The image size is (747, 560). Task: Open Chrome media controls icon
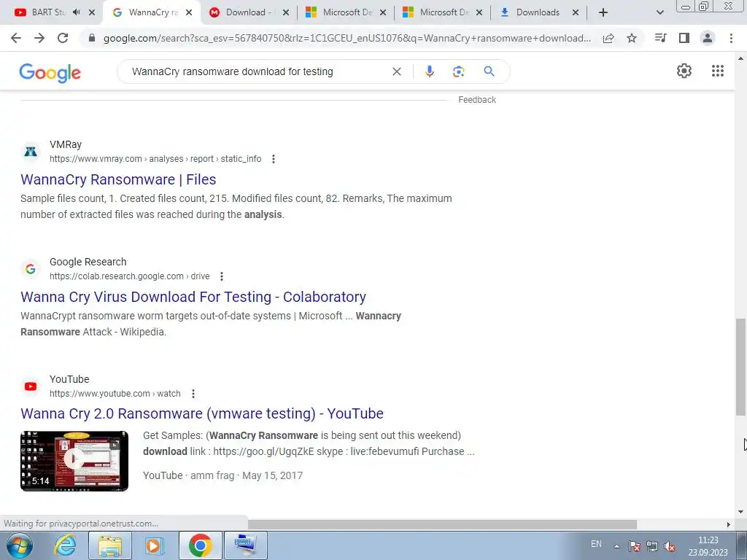click(661, 38)
